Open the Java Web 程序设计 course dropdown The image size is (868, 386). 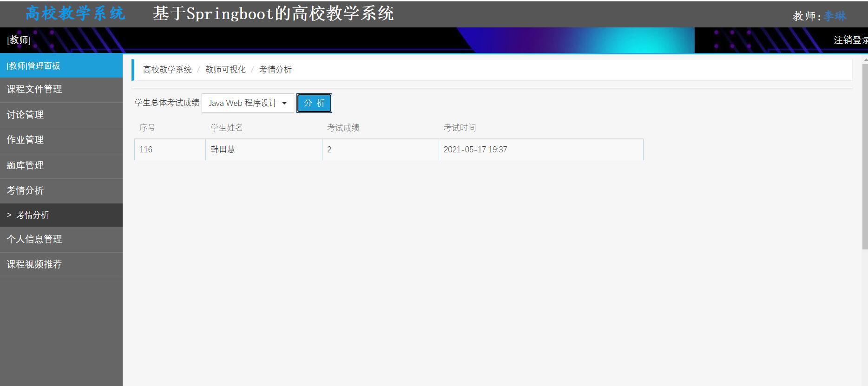tap(248, 103)
